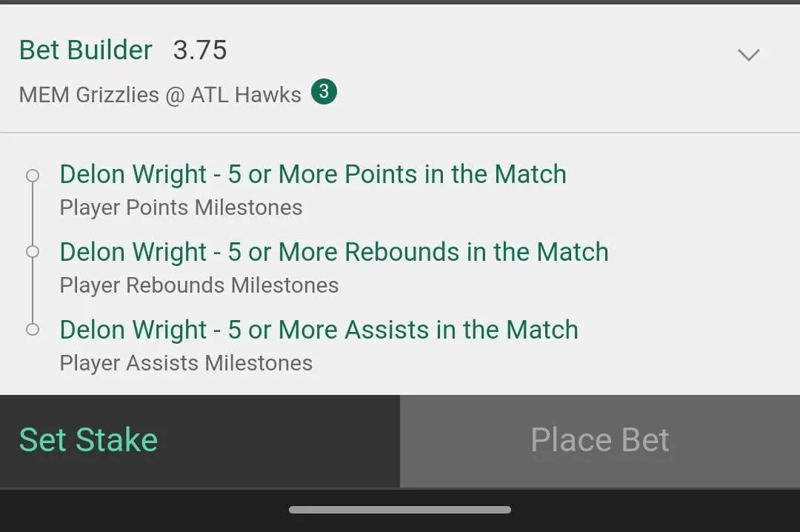Viewport: 800px width, 532px height.
Task: Tap Player Rebounds Milestones label
Action: [199, 285]
